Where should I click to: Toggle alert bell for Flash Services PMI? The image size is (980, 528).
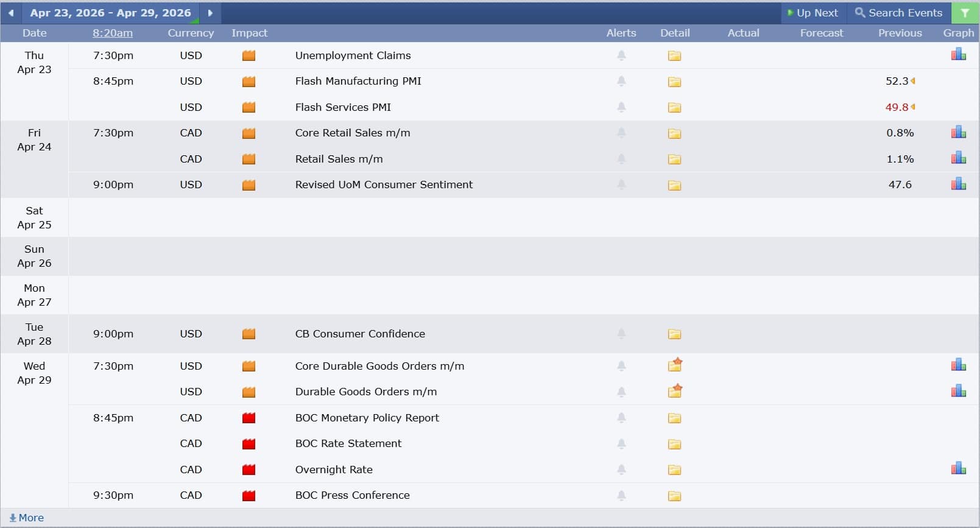tap(621, 107)
